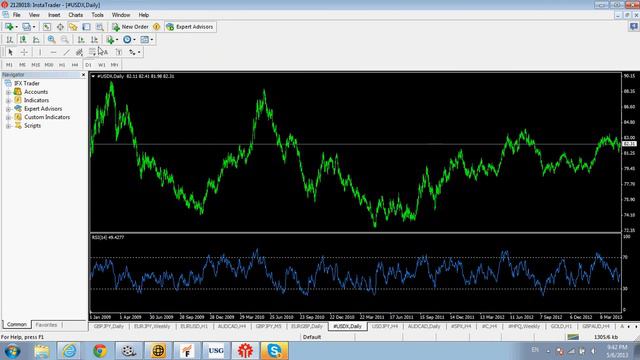Toggle the Terminal window icon
Screen dimensions: 640x360
[x=86, y=27]
